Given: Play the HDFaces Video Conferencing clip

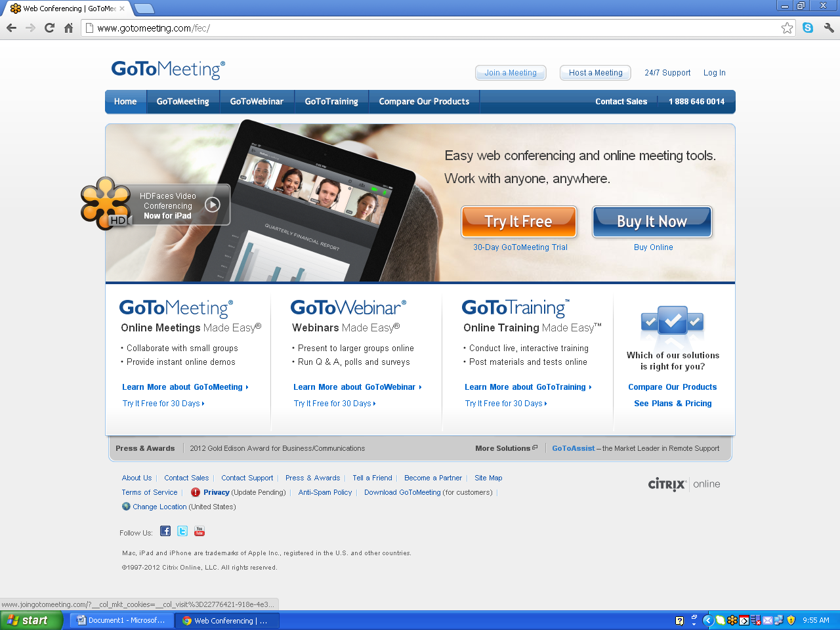Looking at the screenshot, I should click(x=212, y=205).
